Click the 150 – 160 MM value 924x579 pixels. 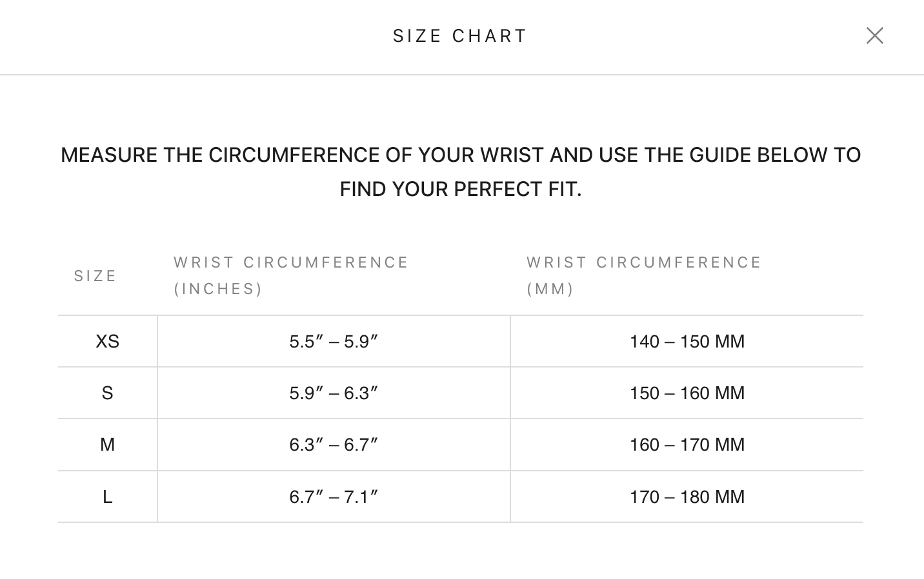click(687, 393)
